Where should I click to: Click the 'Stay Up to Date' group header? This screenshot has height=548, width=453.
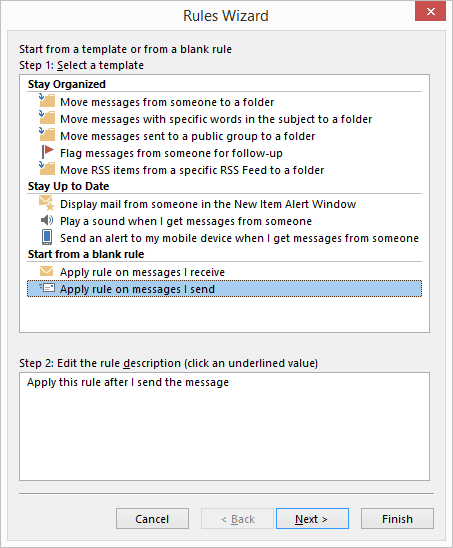[69, 186]
